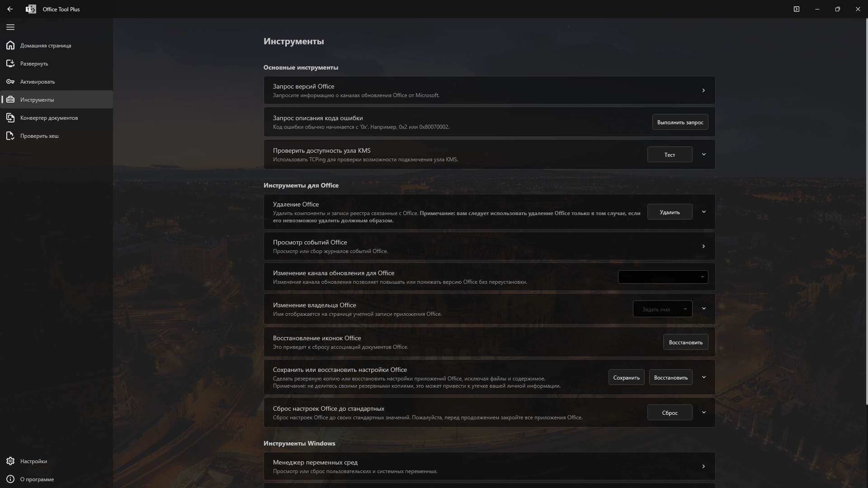The width and height of the screenshot is (868, 488).
Task: Click the Развернуть deploy icon
Action: pyautogui.click(x=10, y=63)
